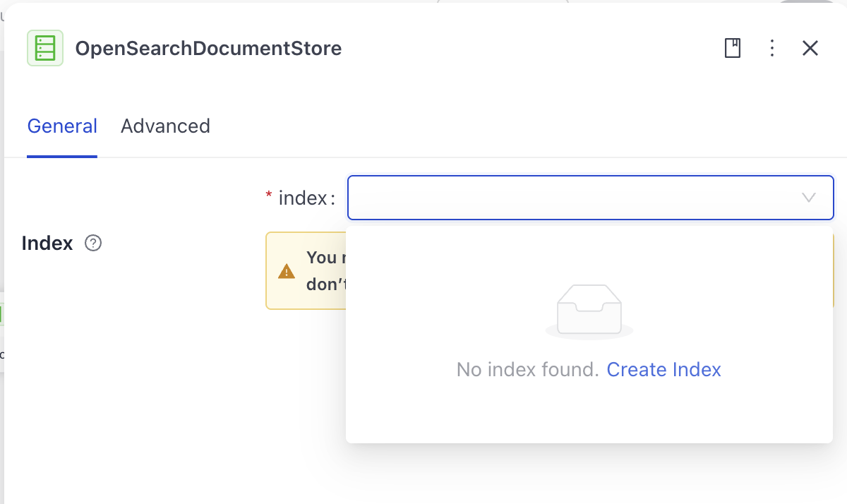Switch to the General tab
This screenshot has width=847, height=504.
click(x=62, y=126)
